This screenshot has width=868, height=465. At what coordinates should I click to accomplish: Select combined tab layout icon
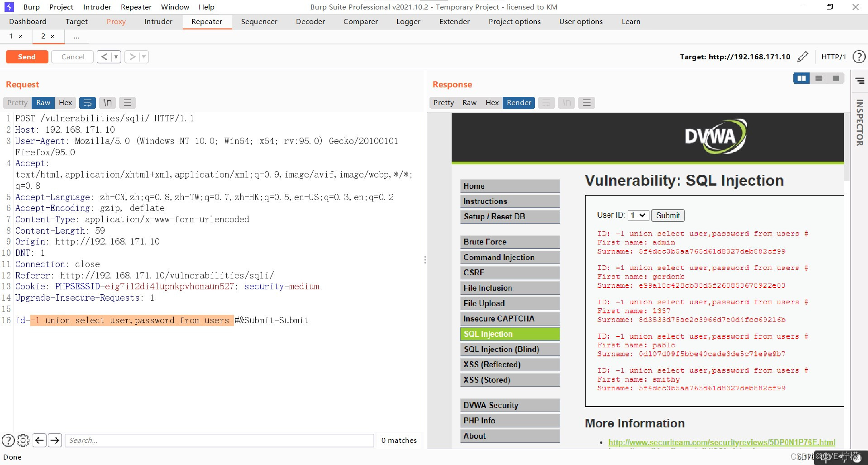[x=835, y=78]
